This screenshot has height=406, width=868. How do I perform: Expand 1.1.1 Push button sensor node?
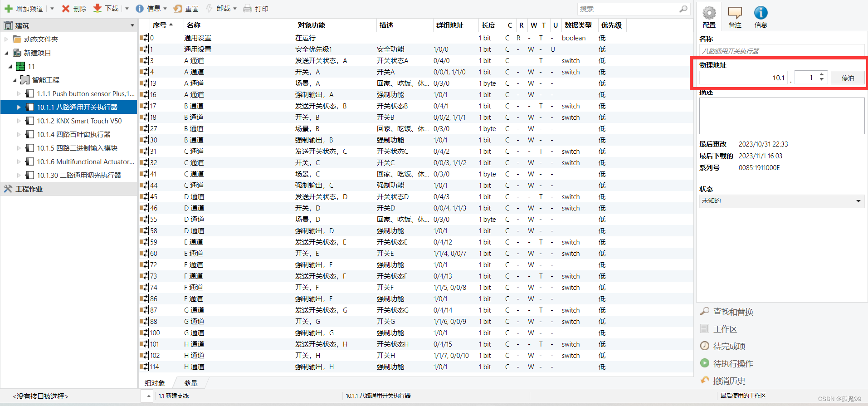pyautogui.click(x=19, y=93)
